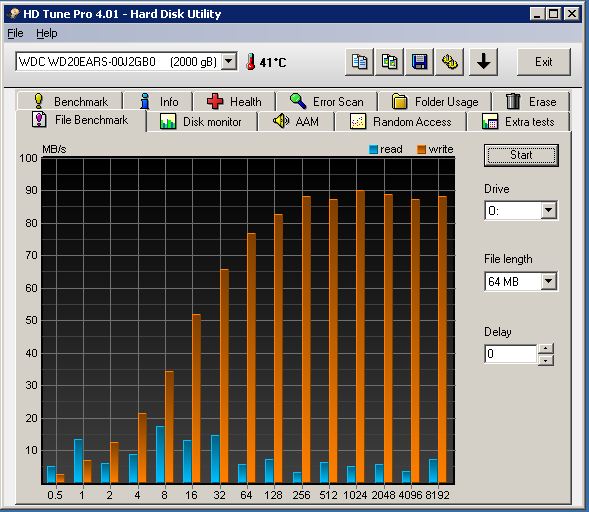
Task: Click the Random Access scatter icon
Action: click(x=358, y=121)
